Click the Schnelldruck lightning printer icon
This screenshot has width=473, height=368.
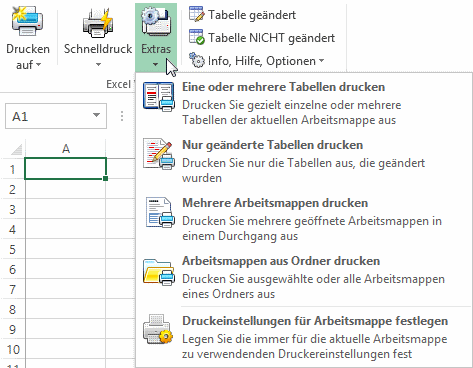(x=98, y=23)
